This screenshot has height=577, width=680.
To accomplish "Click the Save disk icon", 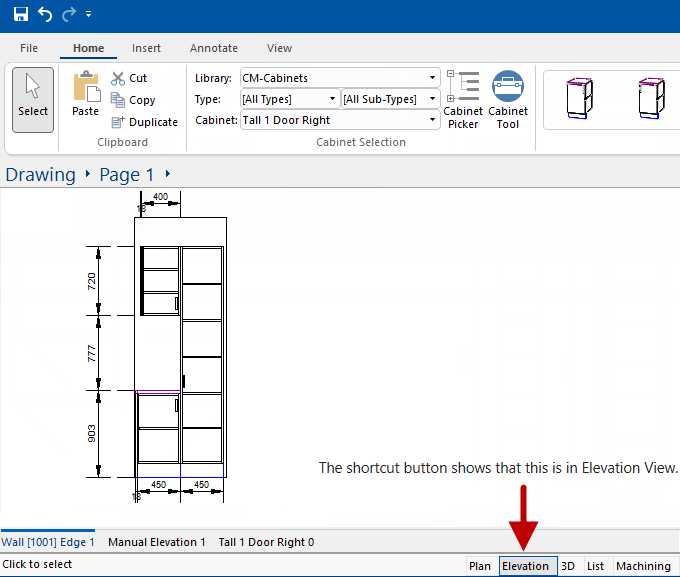I will click(20, 14).
